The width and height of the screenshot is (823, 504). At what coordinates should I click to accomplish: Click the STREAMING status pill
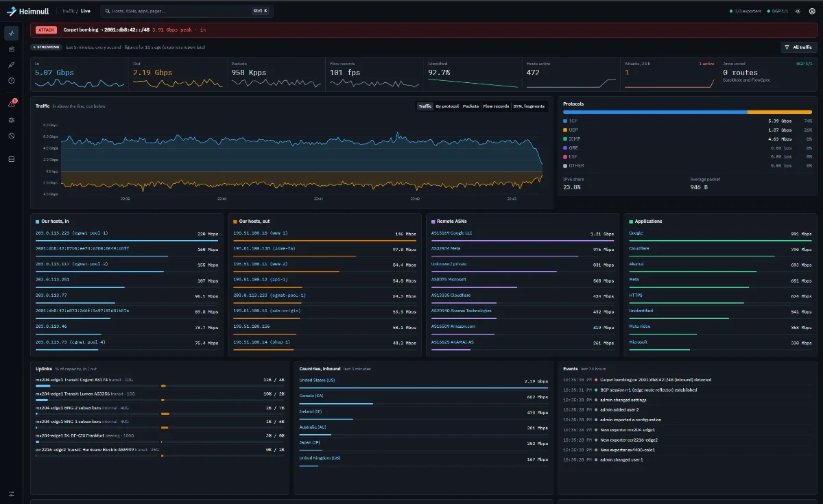46,47
